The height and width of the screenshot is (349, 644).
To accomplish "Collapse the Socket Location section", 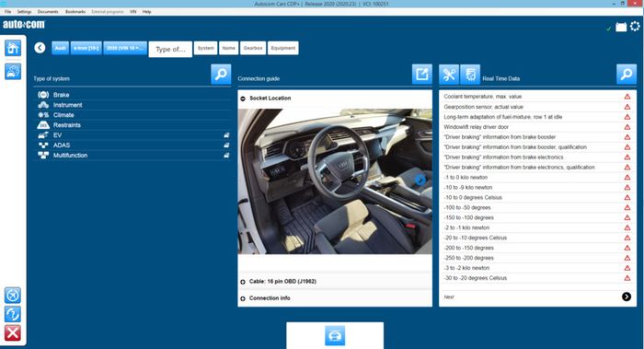I will click(x=243, y=99).
